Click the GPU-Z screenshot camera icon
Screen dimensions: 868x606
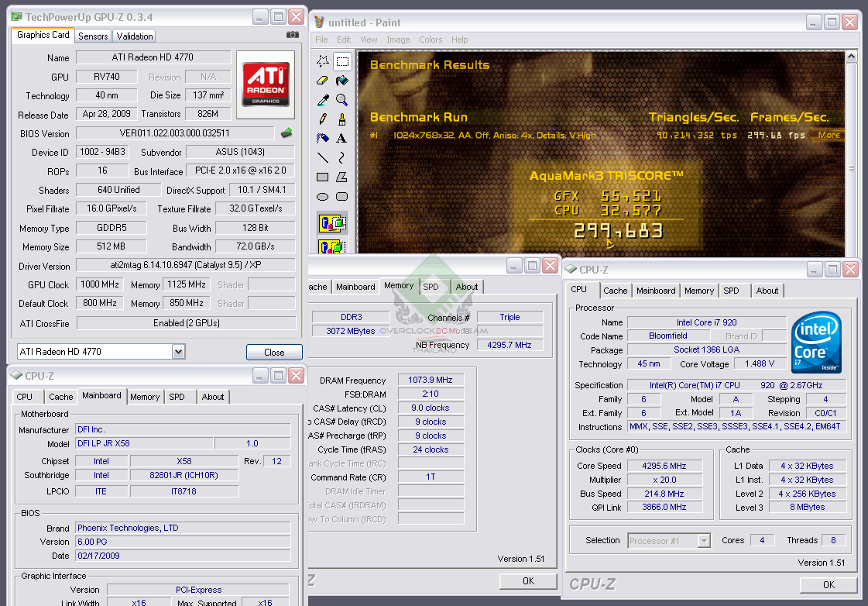click(292, 35)
